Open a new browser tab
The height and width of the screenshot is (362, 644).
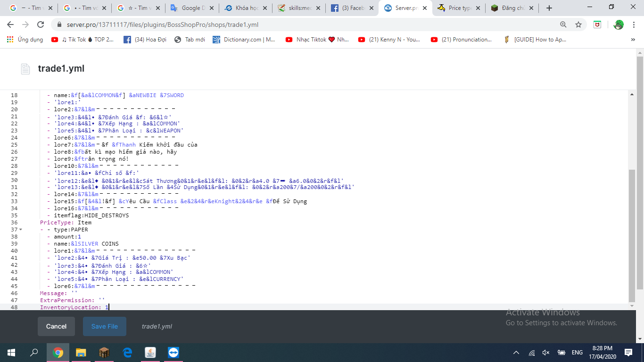coord(549,8)
